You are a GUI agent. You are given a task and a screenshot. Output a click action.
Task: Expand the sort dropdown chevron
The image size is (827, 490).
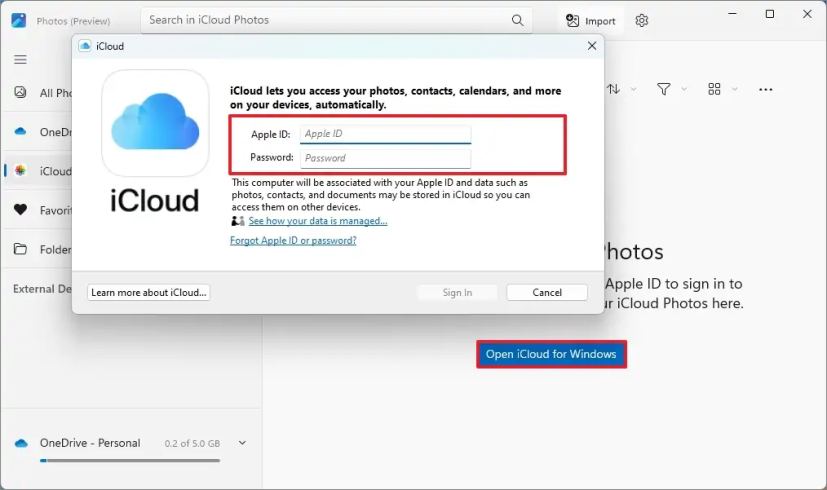633,89
